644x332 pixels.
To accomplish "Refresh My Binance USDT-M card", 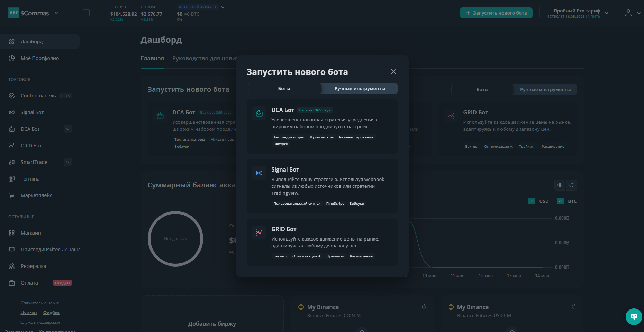I will pos(574,307).
